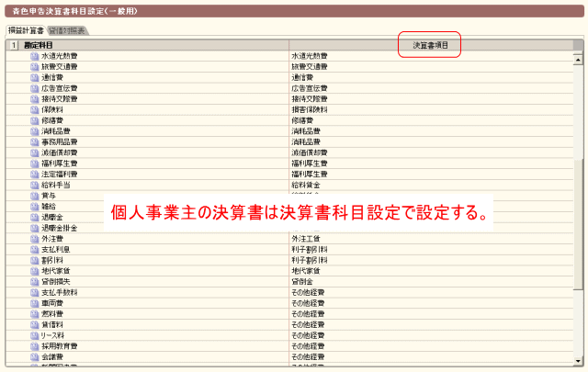The image size is (588, 372).
Task: Click the account icon beside 修繕費 account
Action: click(35, 120)
